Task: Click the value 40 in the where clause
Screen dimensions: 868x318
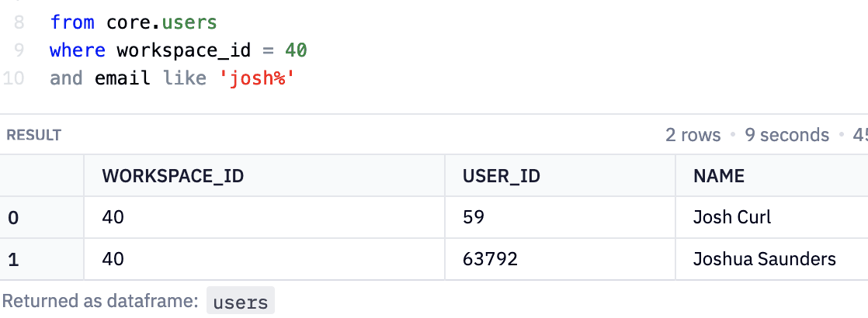Action: pos(295,51)
